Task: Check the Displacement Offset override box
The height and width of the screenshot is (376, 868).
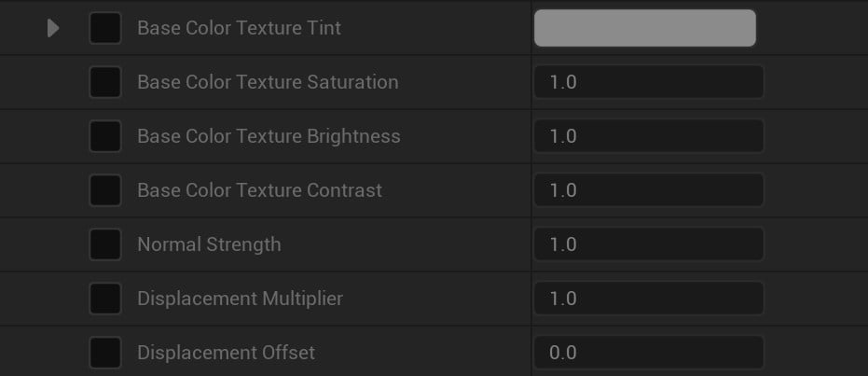Action: click(104, 353)
